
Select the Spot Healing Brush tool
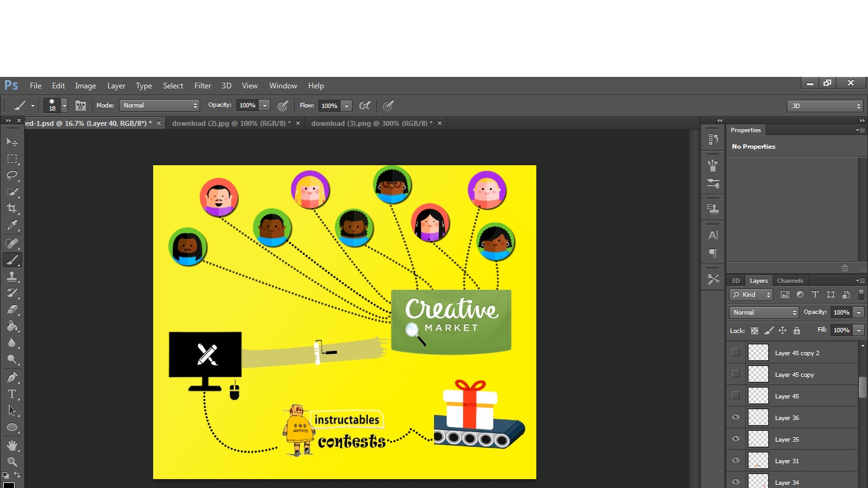12,243
